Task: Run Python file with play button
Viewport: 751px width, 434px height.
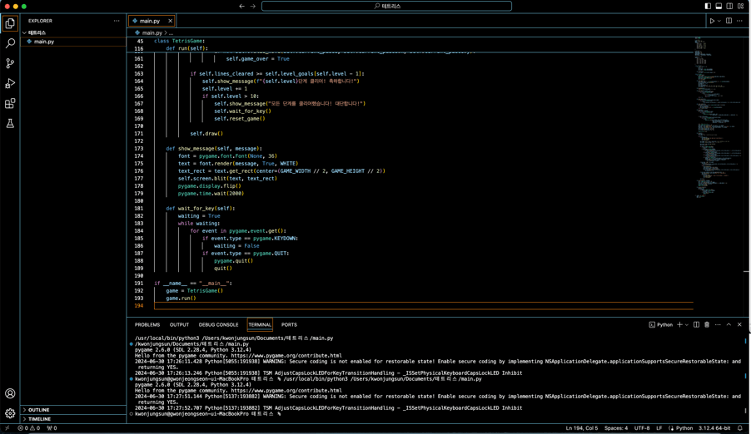Action: [711, 21]
